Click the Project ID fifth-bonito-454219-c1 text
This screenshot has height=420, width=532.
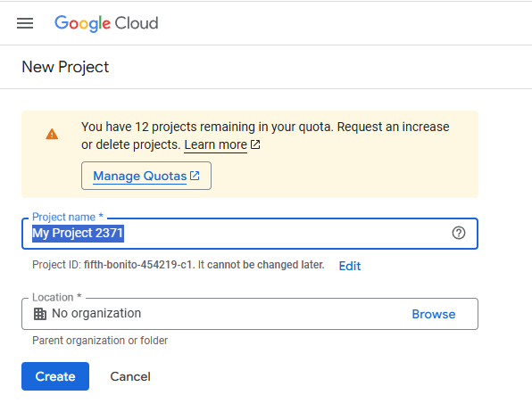click(x=137, y=265)
